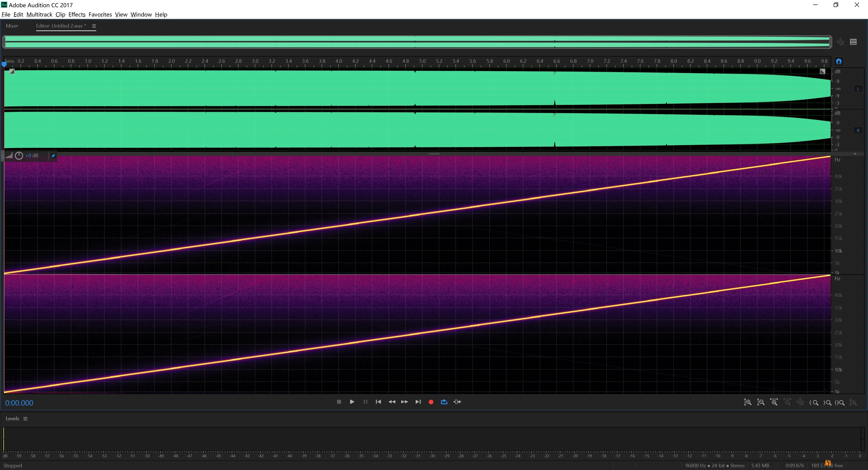Toggle the left channel L button
868x470 pixels.
(x=858, y=89)
